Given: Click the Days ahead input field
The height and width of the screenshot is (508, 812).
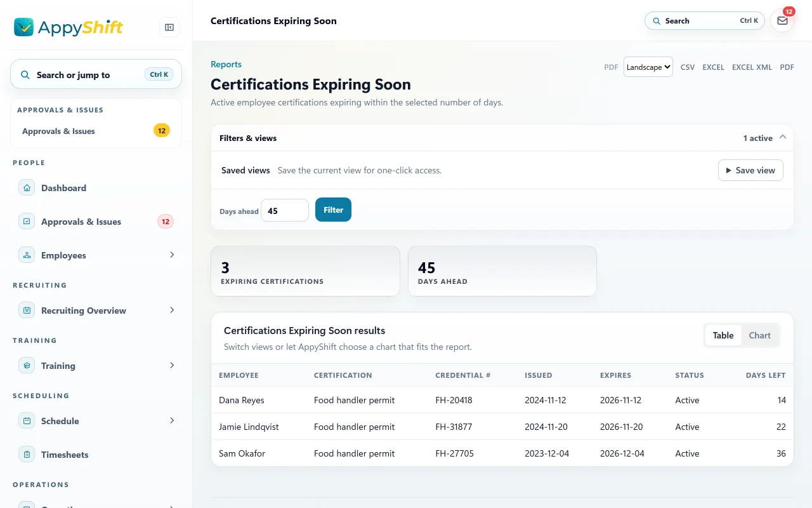Looking at the screenshot, I should coord(285,210).
